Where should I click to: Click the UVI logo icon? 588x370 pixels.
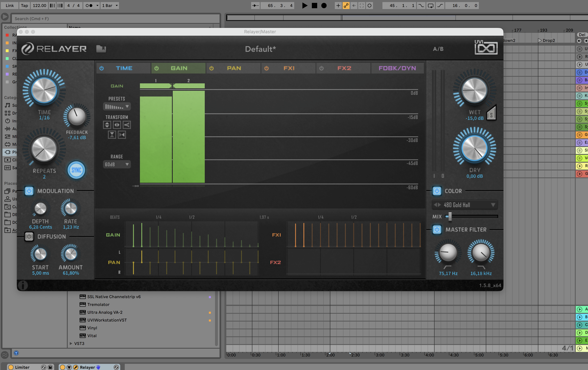pyautogui.click(x=486, y=47)
